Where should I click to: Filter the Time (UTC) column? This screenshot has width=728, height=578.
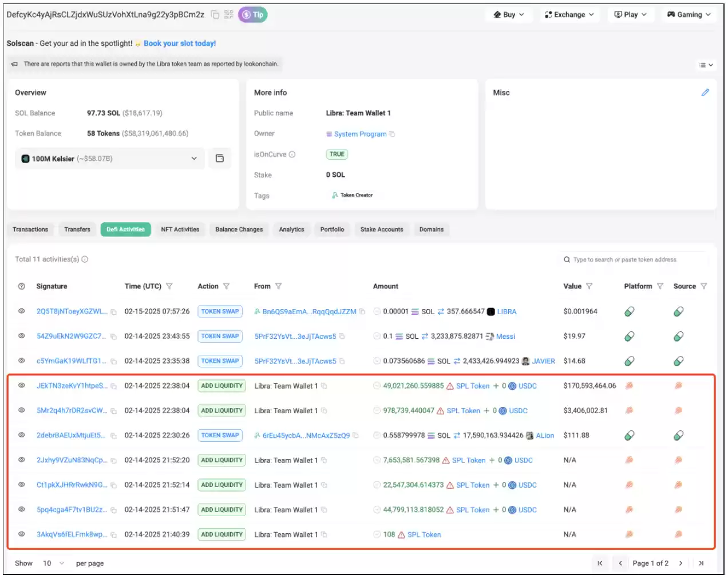[169, 286]
